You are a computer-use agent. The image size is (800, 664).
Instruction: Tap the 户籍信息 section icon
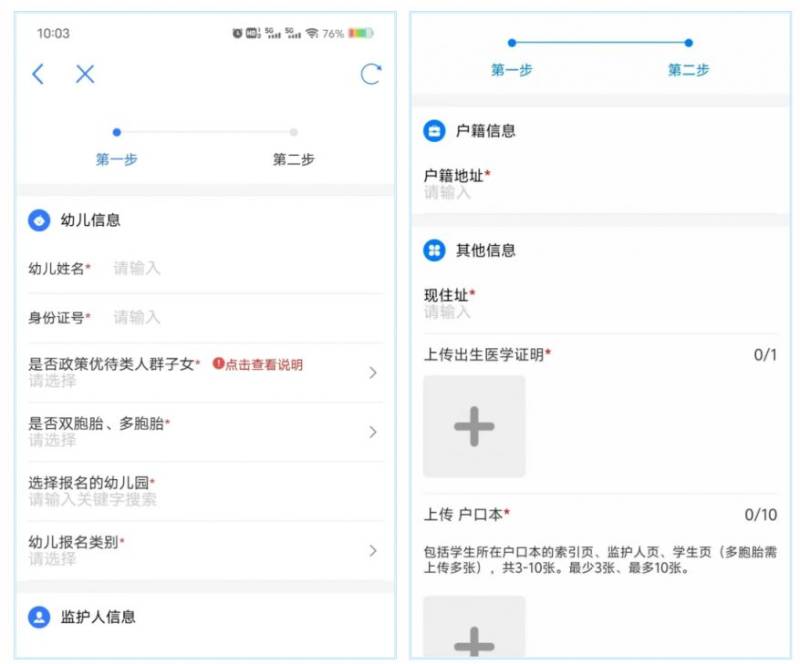coord(434,131)
